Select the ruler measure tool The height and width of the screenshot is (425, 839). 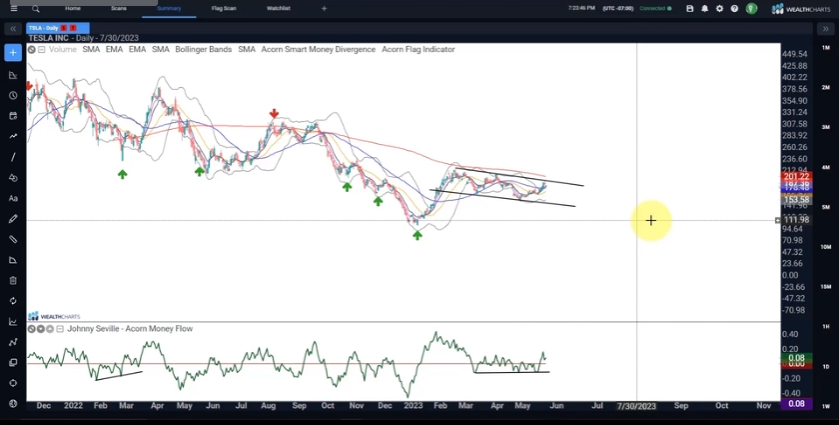tap(13, 239)
